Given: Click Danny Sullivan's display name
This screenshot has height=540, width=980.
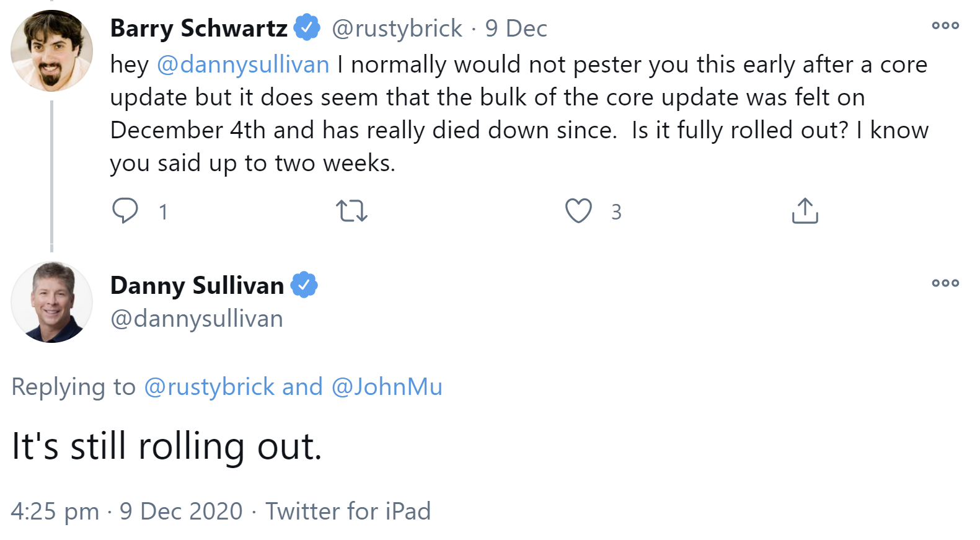Looking at the screenshot, I should 198,285.
